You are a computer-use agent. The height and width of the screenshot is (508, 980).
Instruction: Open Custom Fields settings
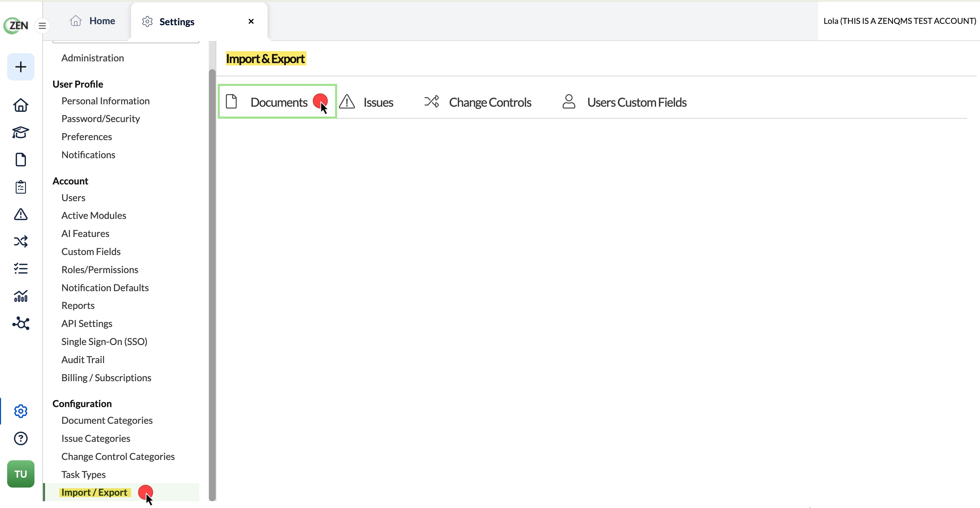pyautogui.click(x=91, y=251)
